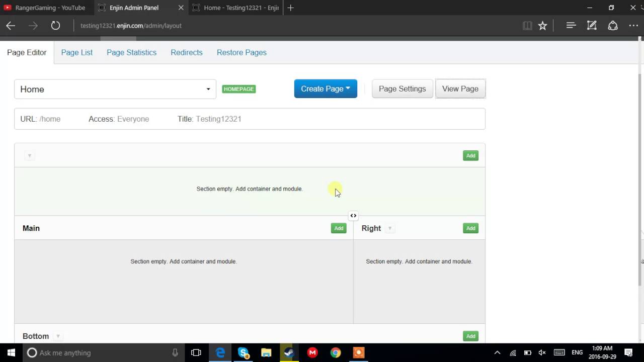644x362 pixels.
Task: Switch to the Page List tab
Action: click(x=77, y=52)
